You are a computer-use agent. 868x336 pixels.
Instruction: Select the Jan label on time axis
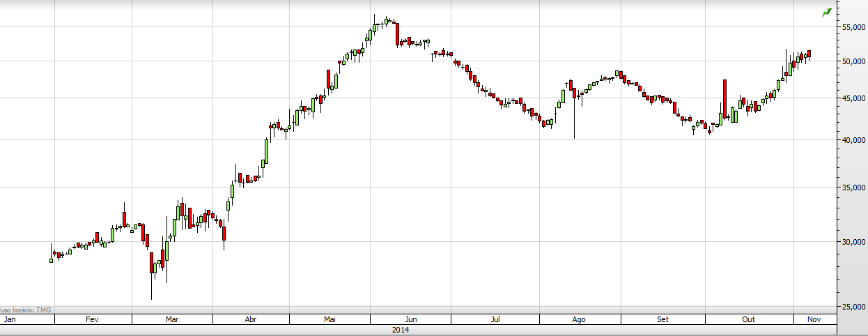[x=10, y=319]
